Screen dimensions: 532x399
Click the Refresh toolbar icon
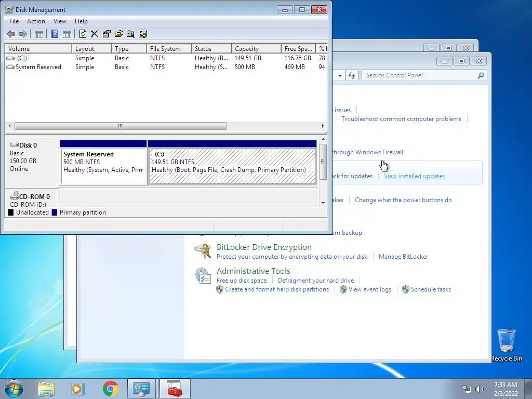coord(83,34)
